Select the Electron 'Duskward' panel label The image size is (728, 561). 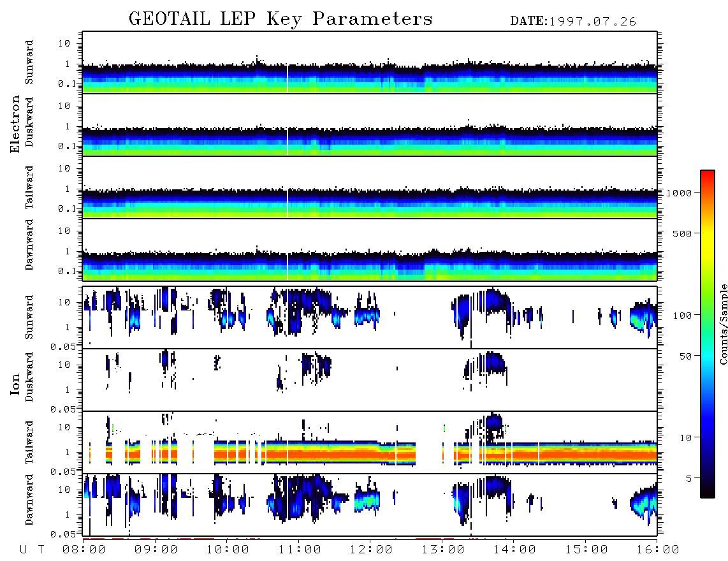point(29,122)
